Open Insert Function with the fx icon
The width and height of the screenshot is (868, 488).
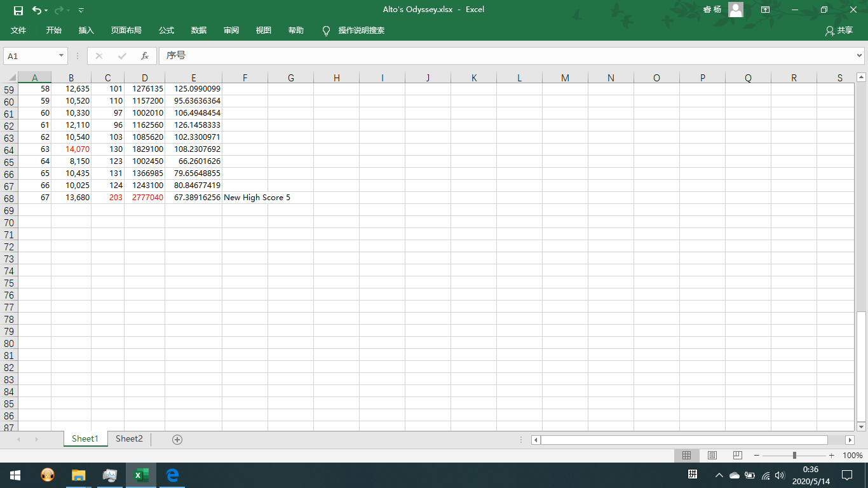(x=145, y=56)
